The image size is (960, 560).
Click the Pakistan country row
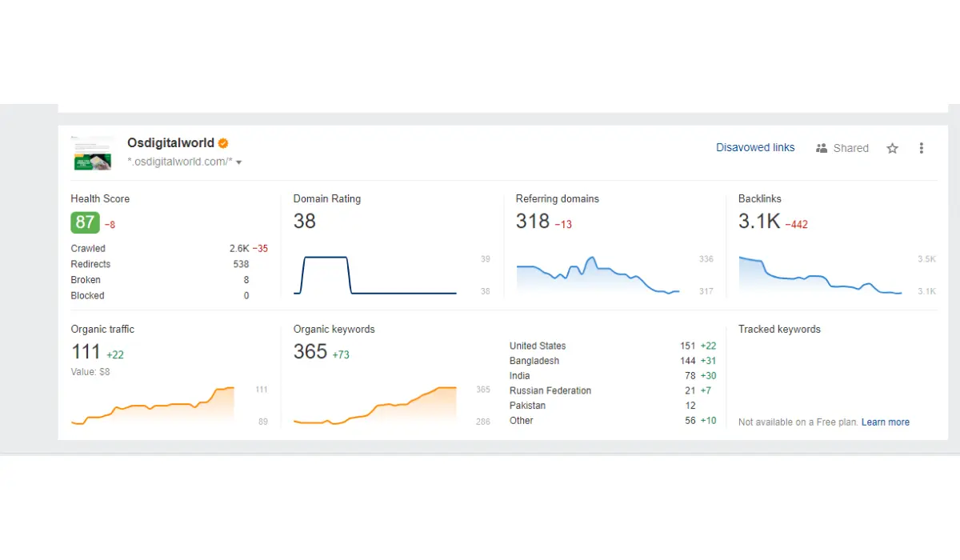click(x=613, y=406)
